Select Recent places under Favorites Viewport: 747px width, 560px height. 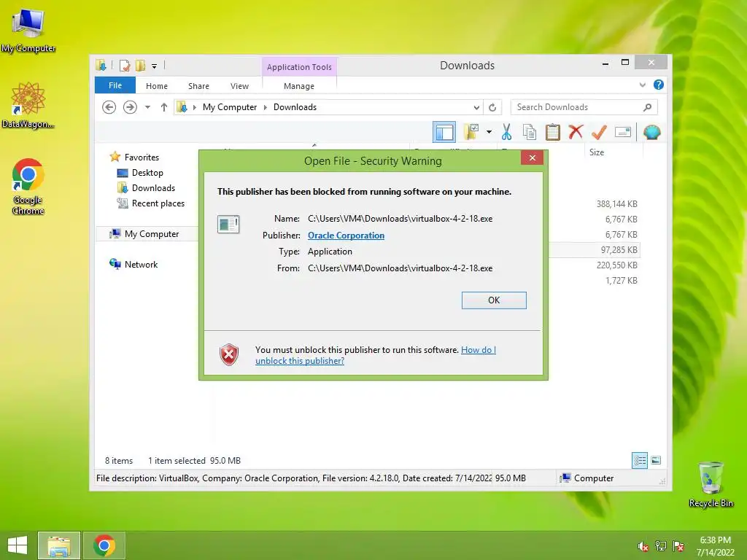click(158, 203)
